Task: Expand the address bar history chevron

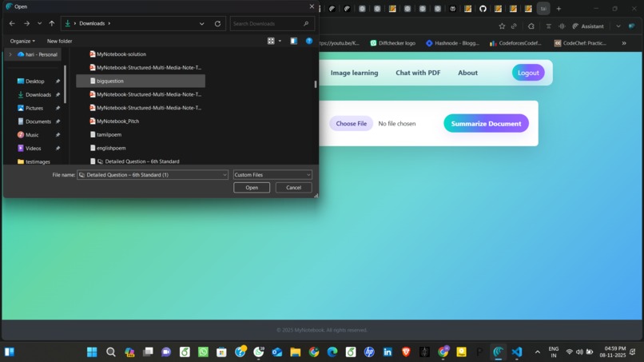Action: 201,23
